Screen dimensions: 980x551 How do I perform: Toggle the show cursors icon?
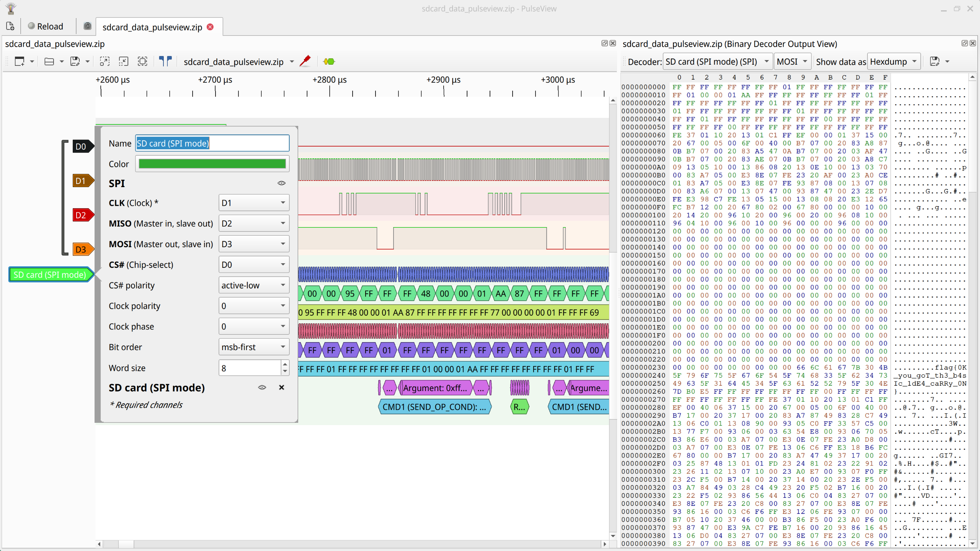pos(165,61)
